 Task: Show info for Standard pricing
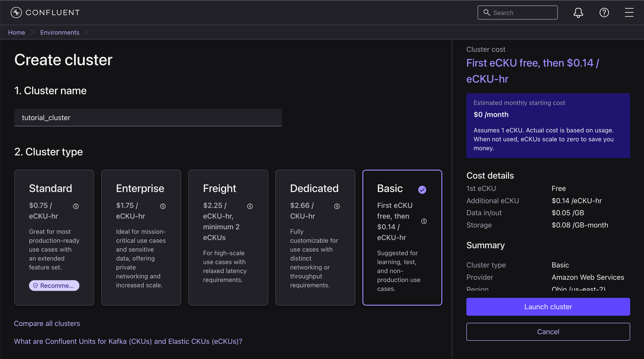point(76,206)
